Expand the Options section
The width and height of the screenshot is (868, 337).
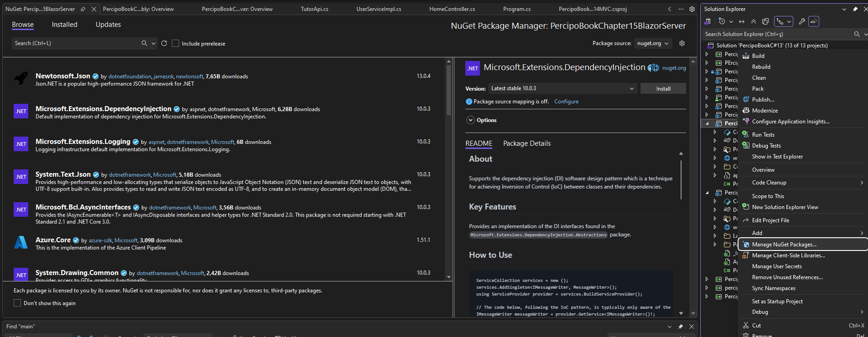pos(470,120)
